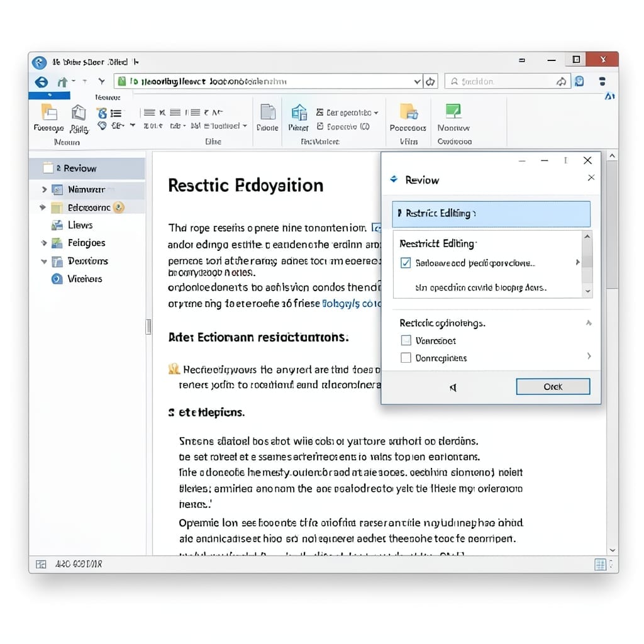Click the A2O 609 DMR status text

click(x=79, y=564)
